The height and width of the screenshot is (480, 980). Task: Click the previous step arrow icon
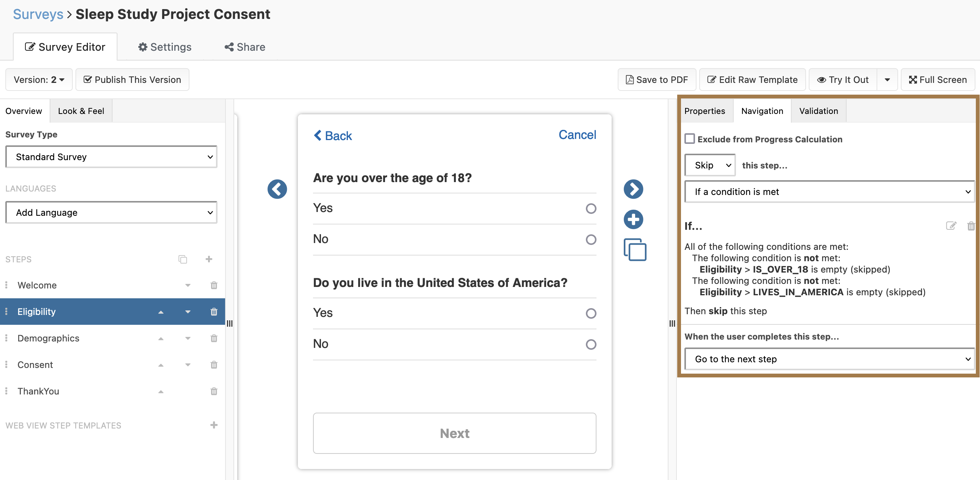pos(277,189)
